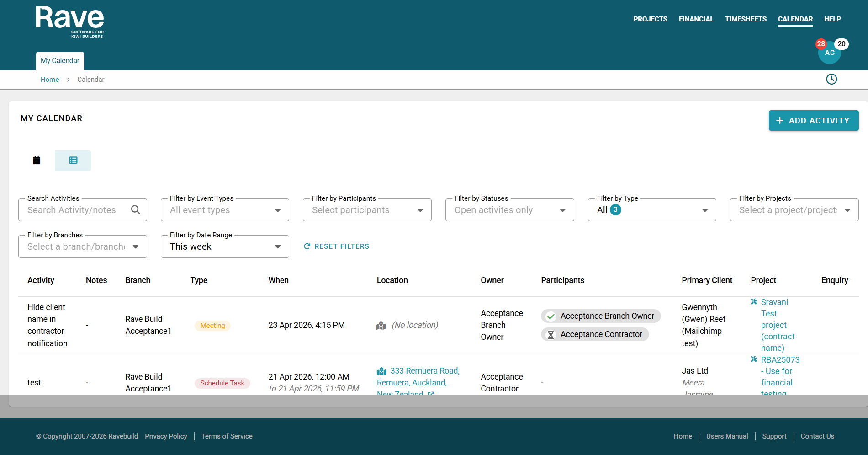Click the '23 Apr 2026, 4:15 PM' cell
The height and width of the screenshot is (455, 868).
pyautogui.click(x=307, y=325)
